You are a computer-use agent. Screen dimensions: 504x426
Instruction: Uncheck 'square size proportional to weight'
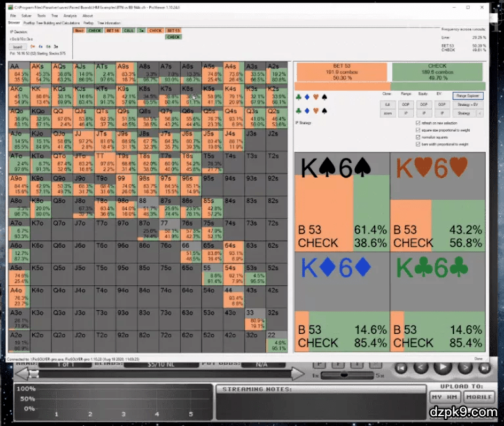[x=419, y=130]
